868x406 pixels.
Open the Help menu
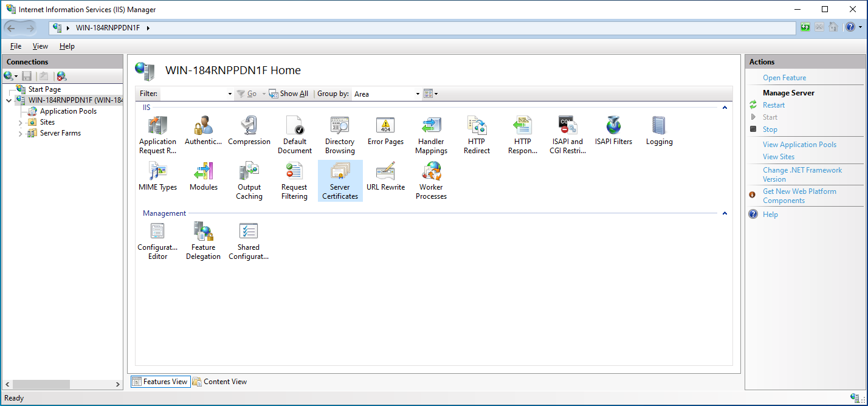(67, 46)
